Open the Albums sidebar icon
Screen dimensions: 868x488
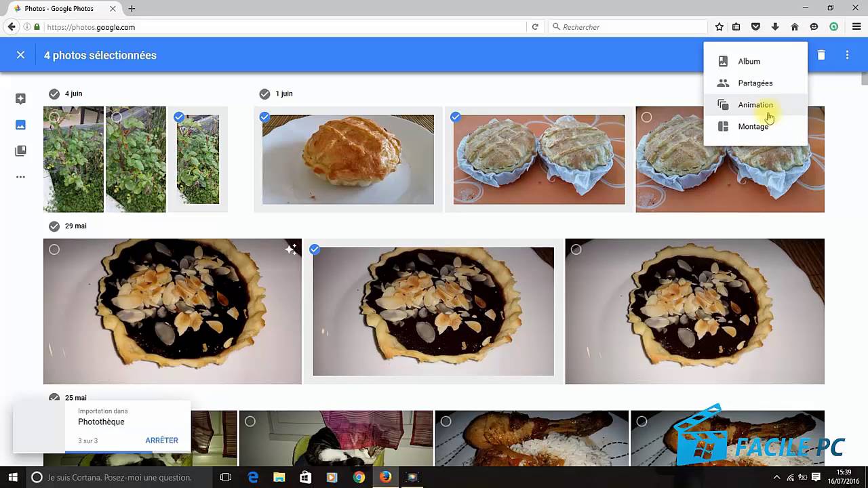[20, 150]
